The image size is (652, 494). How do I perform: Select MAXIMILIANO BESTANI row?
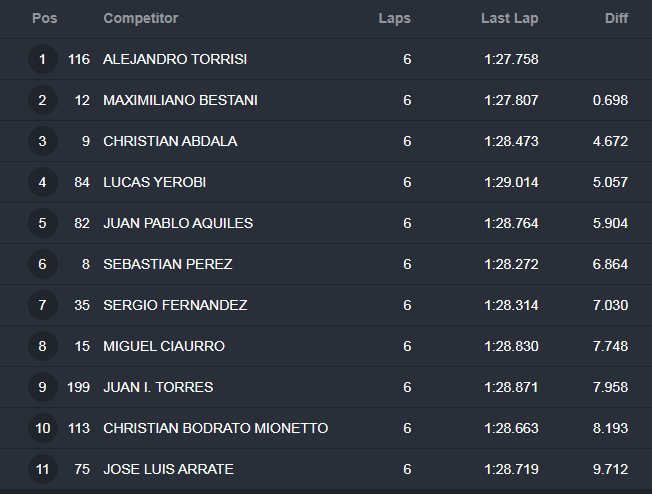326,100
